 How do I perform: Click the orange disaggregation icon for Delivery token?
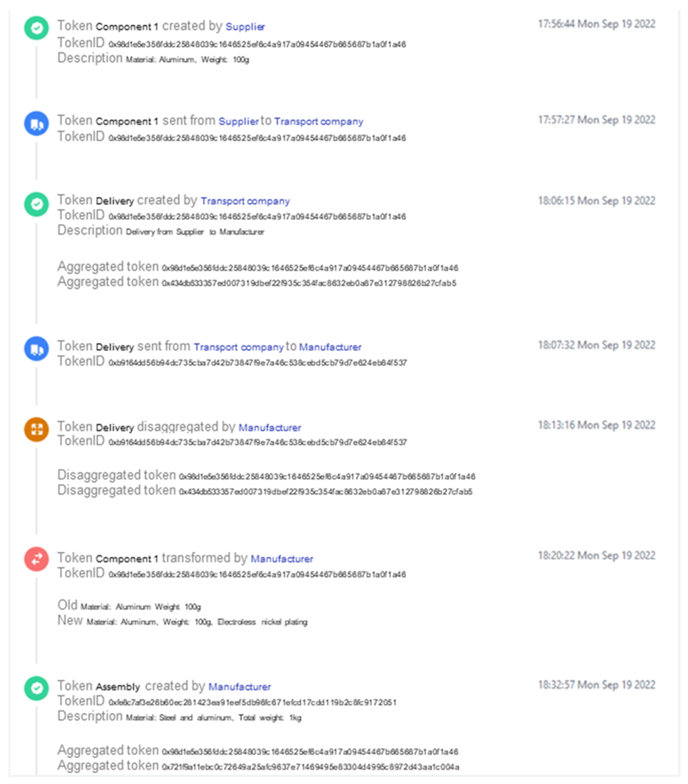click(36, 429)
